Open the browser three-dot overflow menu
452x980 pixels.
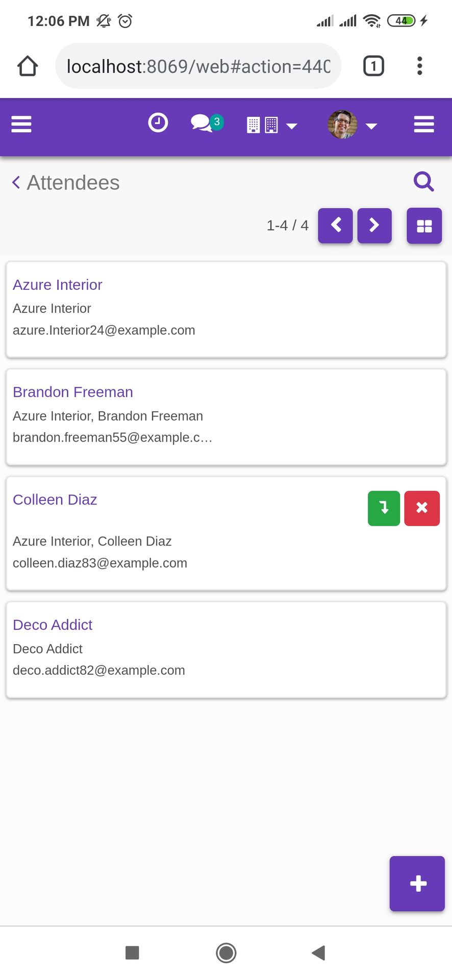[x=419, y=66]
